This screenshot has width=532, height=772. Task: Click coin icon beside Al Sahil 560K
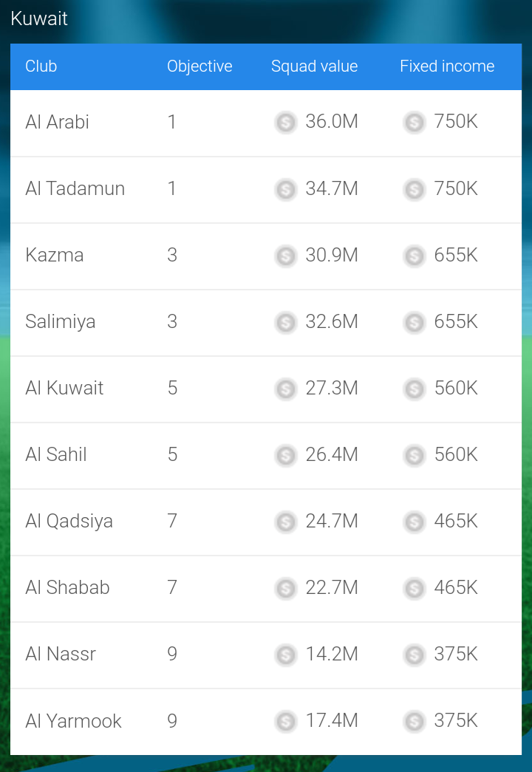(x=415, y=455)
